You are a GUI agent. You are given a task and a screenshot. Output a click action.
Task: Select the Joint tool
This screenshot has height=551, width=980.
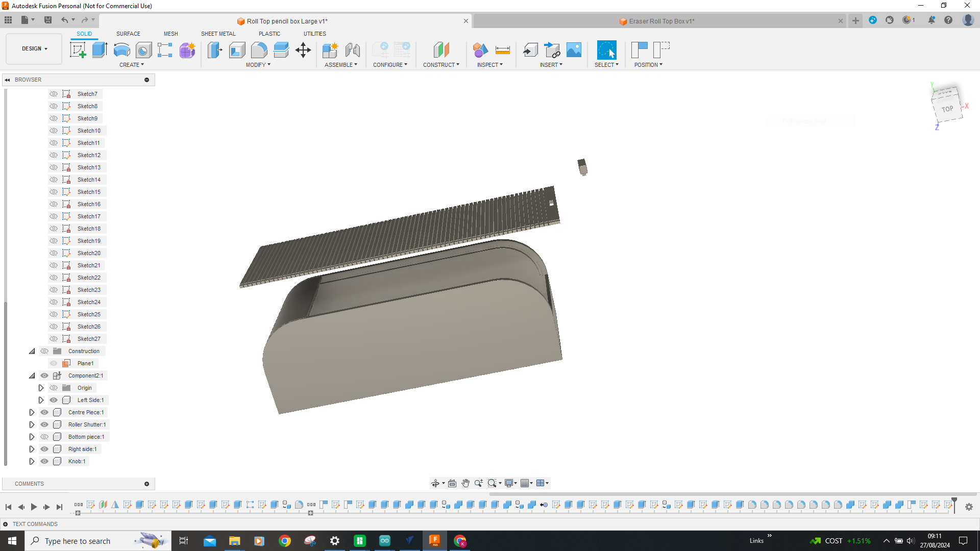tap(353, 50)
